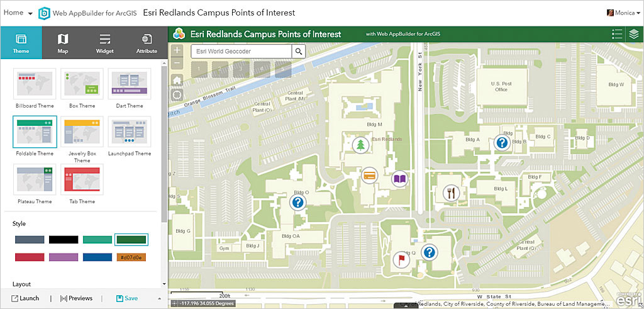
Task: Open widget placeholder 5
Action: click(283, 69)
